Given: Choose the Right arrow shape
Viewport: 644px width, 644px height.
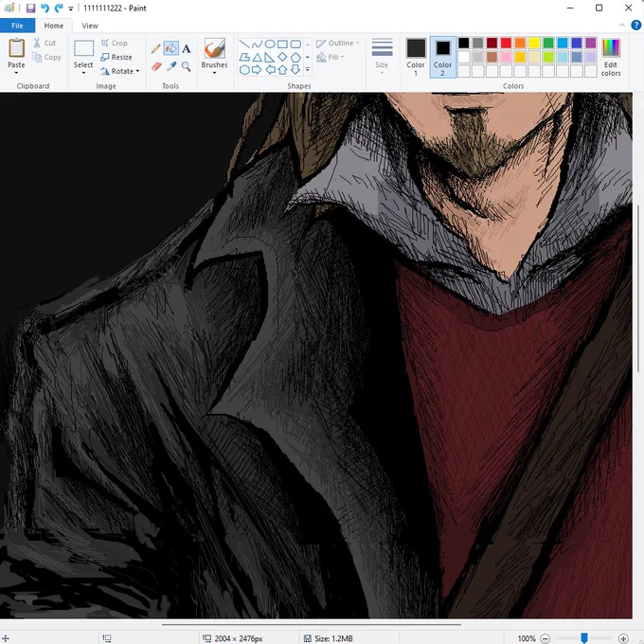Looking at the screenshot, I should tap(257, 70).
